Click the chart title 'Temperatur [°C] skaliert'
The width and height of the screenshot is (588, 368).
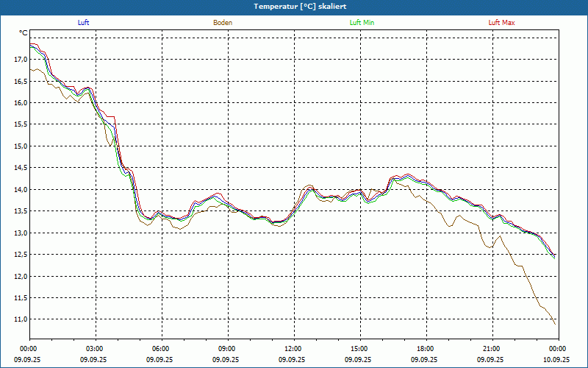tap(294, 6)
